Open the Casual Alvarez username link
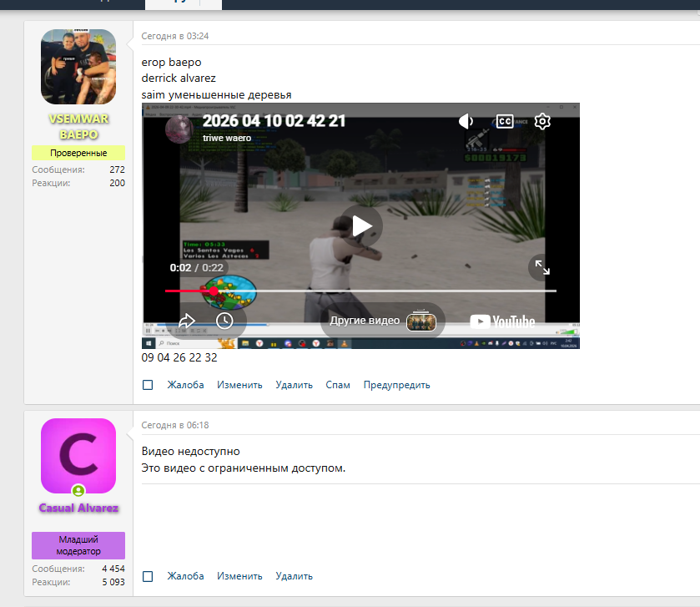 [78, 508]
